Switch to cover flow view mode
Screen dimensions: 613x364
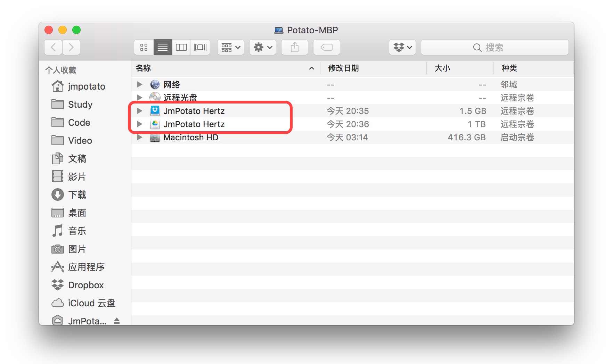[200, 47]
